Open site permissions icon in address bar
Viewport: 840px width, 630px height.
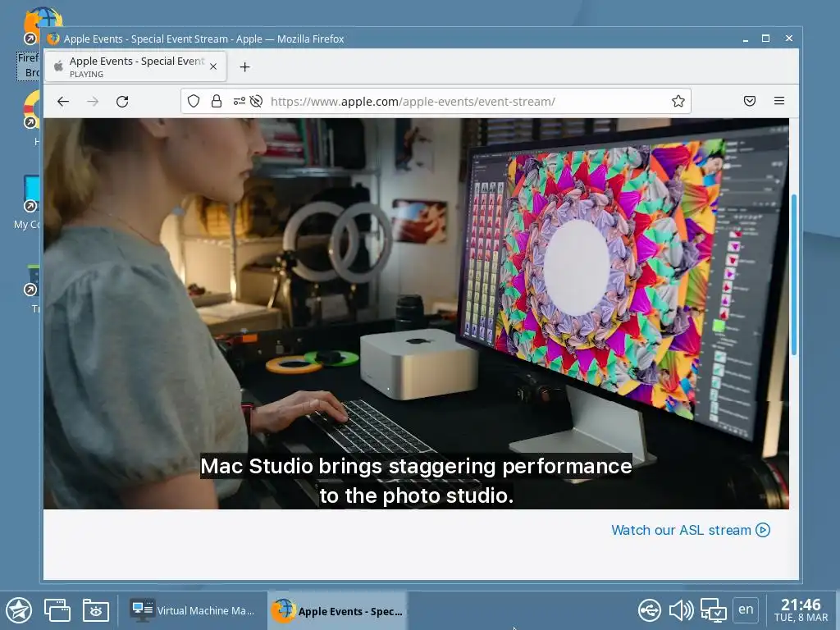point(240,101)
